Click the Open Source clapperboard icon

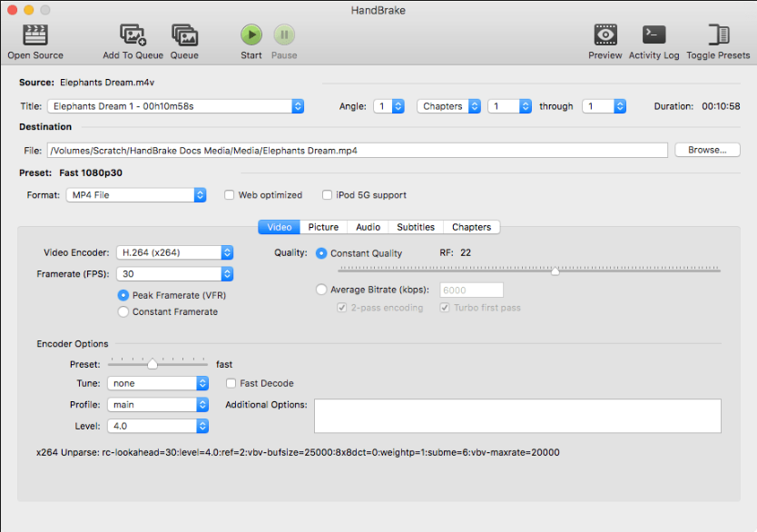35,35
